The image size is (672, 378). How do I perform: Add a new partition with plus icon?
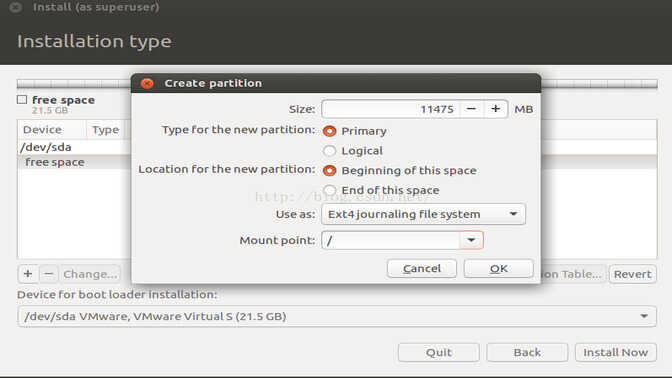tap(28, 274)
